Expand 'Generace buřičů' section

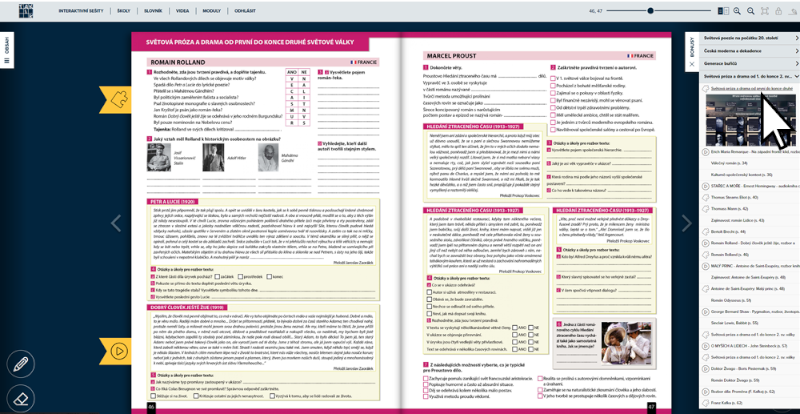[x=749, y=64]
